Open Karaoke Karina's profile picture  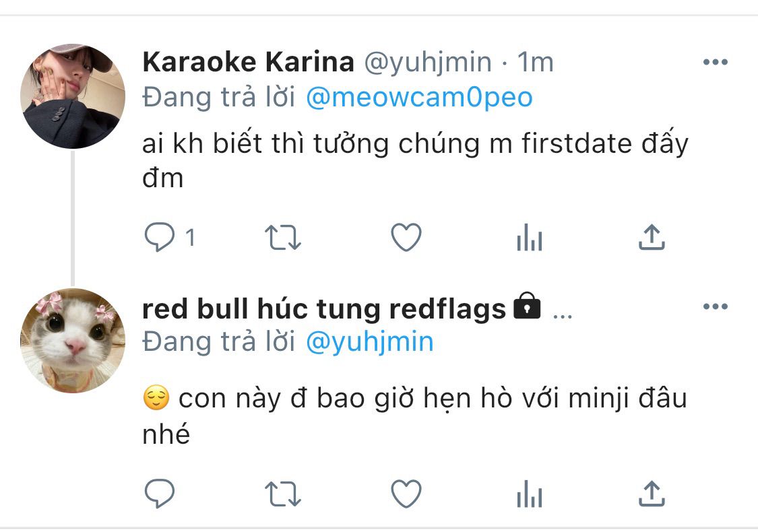[x=73, y=96]
